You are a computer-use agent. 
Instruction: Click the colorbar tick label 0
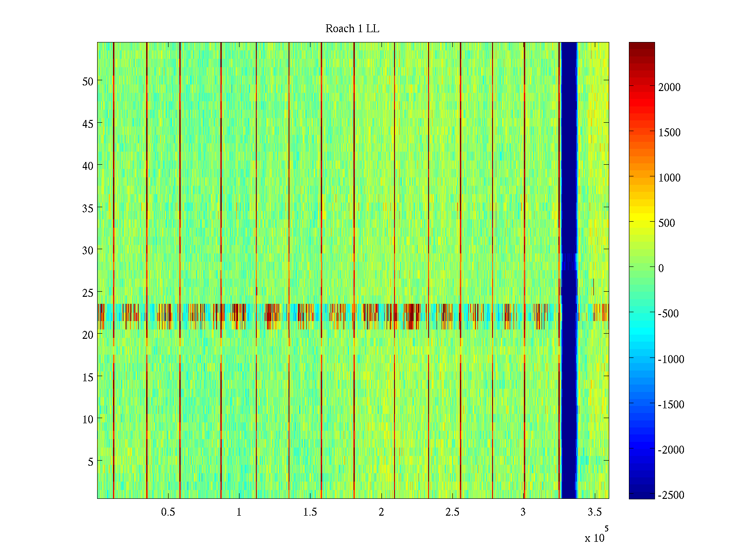point(661,268)
